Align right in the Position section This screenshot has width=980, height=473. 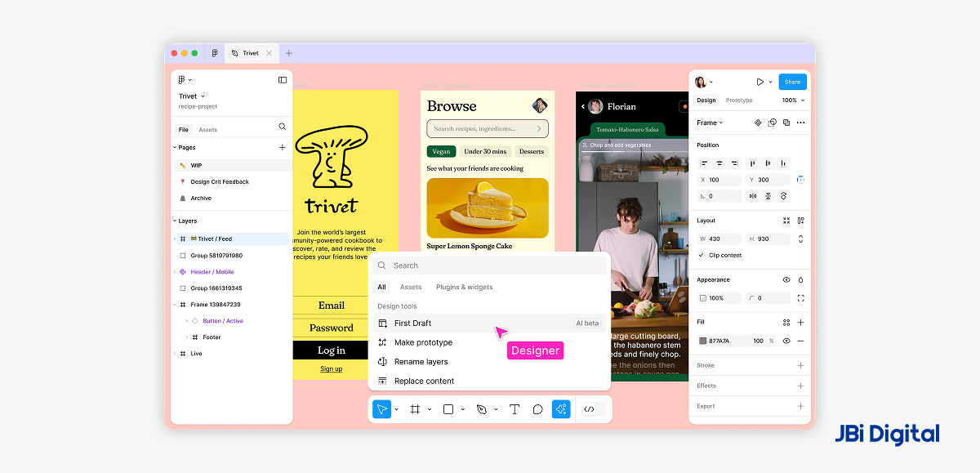pyautogui.click(x=734, y=163)
